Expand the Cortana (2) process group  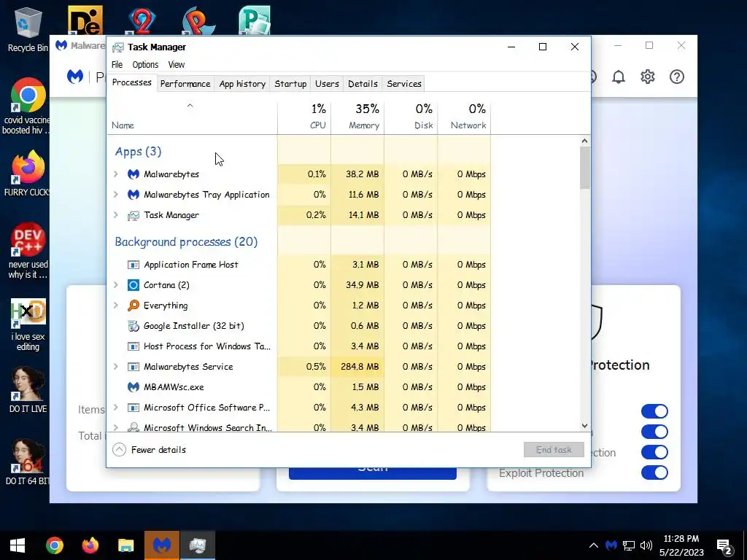click(116, 285)
